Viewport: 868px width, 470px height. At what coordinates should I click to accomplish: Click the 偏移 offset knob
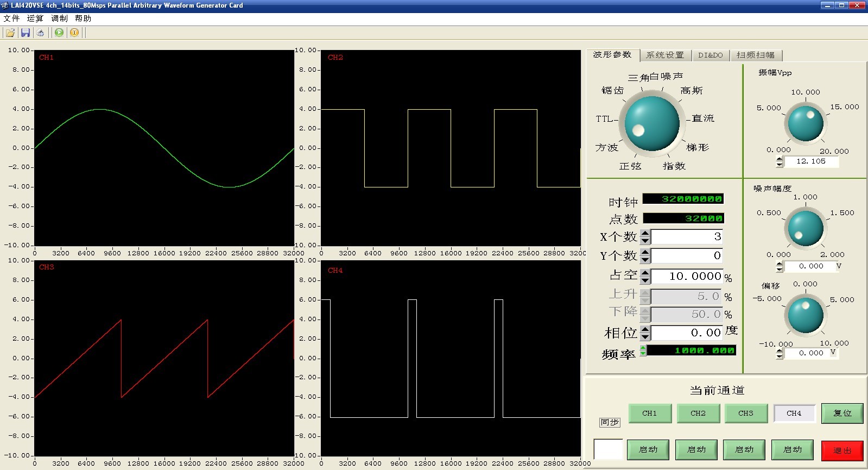806,315
